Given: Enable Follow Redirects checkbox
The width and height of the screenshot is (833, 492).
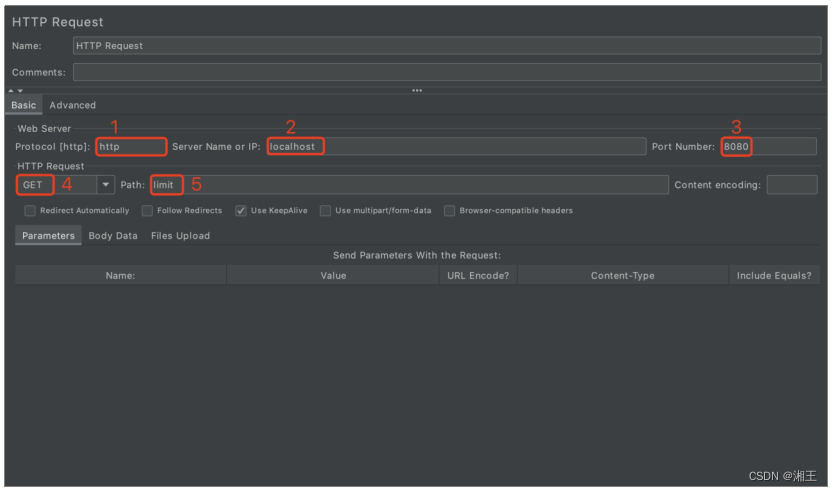Looking at the screenshot, I should [147, 211].
